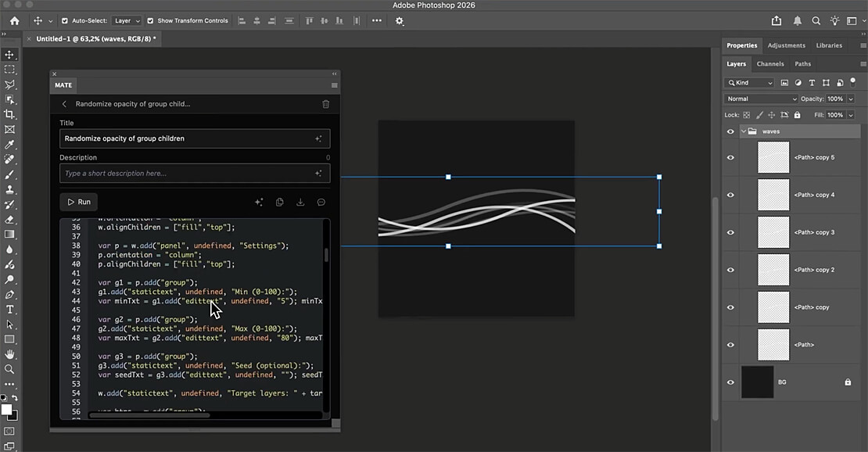
Task: Switch to the Channels tab
Action: point(770,63)
